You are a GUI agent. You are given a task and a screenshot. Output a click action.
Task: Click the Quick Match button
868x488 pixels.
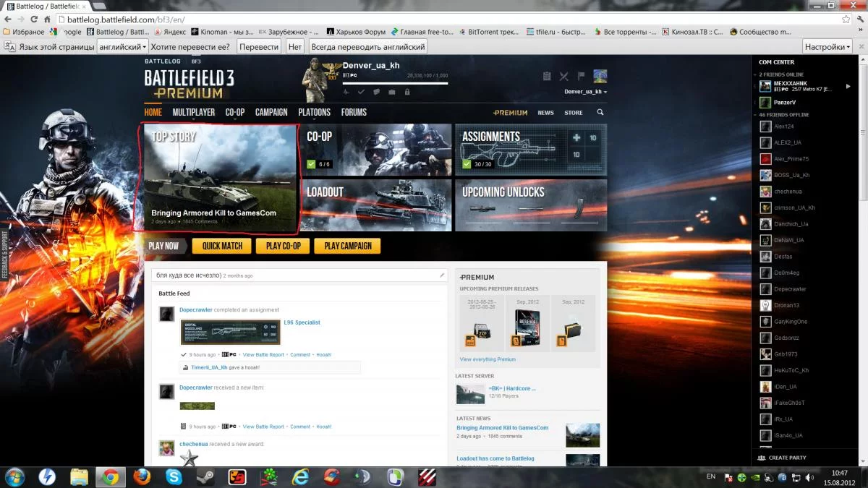pos(222,246)
